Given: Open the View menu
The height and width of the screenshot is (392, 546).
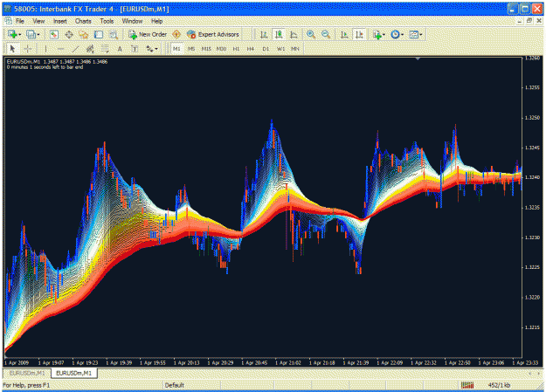Looking at the screenshot, I should tap(38, 21).
